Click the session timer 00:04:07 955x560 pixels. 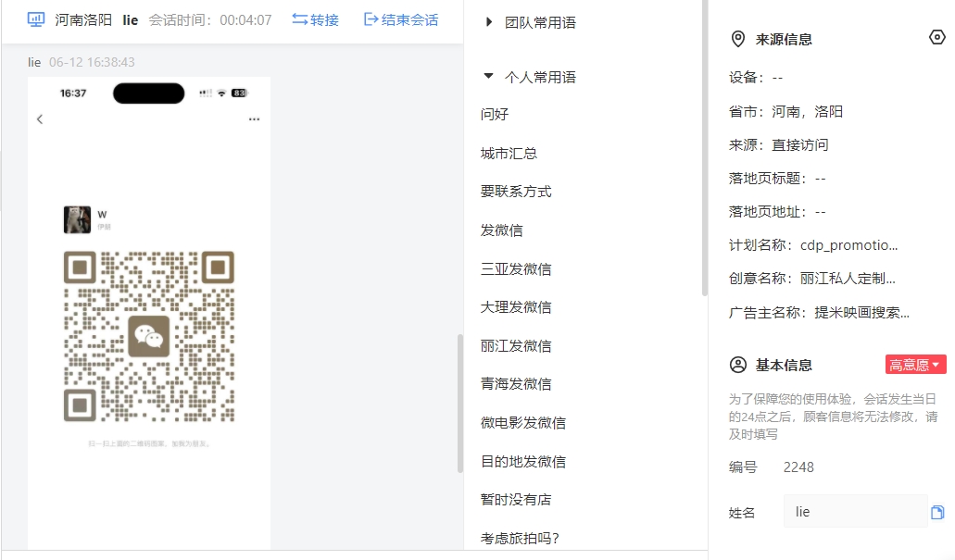click(x=245, y=20)
